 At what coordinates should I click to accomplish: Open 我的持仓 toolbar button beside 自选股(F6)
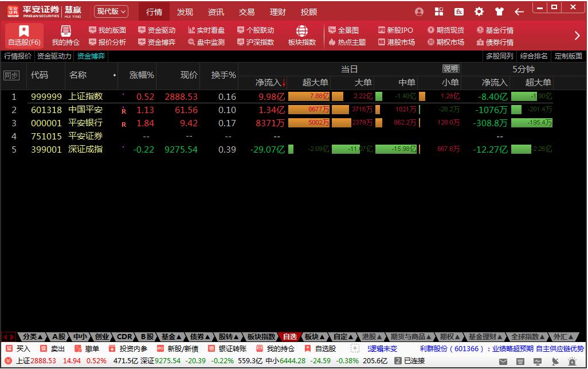tap(66, 36)
